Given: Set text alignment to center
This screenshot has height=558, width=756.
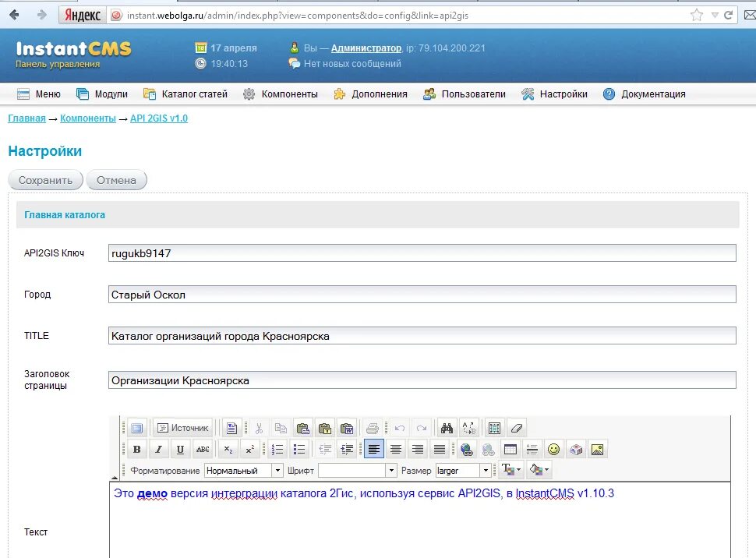Looking at the screenshot, I should (x=396, y=450).
